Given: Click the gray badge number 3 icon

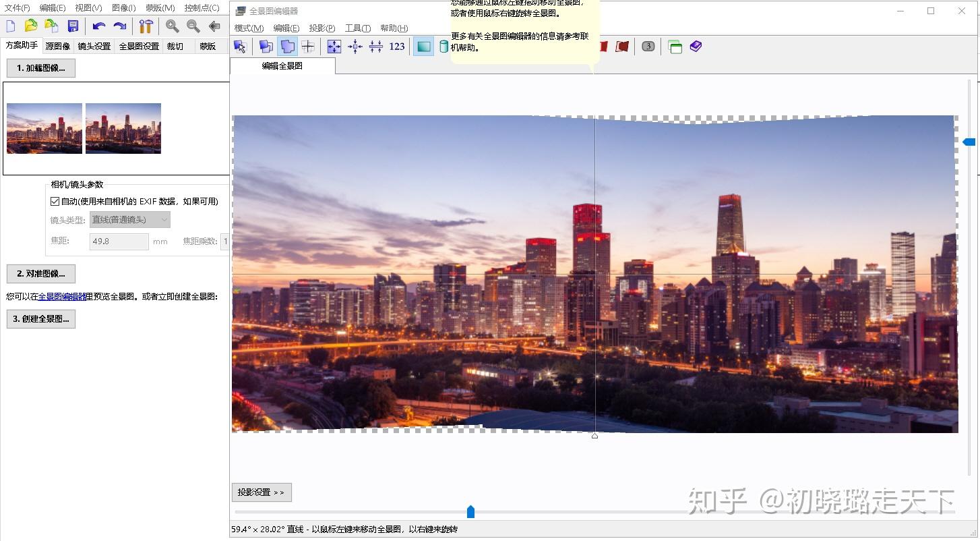Looking at the screenshot, I should tap(648, 47).
